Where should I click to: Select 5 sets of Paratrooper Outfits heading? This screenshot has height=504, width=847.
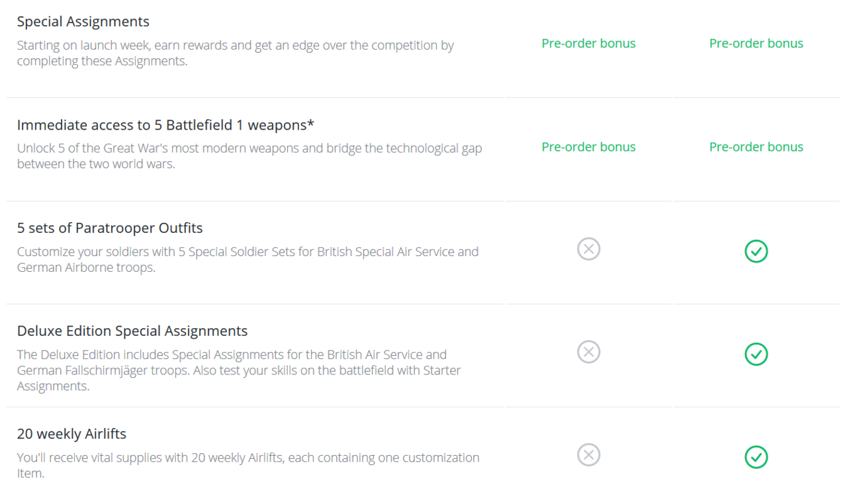coord(110,228)
